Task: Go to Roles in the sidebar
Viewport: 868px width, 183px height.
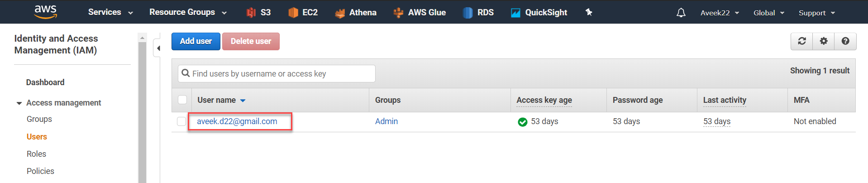Action: 36,154
